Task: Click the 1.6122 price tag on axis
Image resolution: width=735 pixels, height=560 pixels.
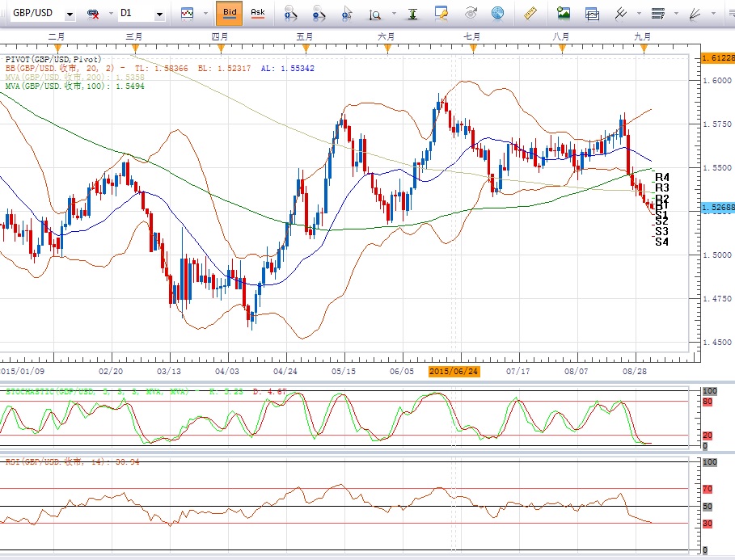Action: tap(718, 57)
